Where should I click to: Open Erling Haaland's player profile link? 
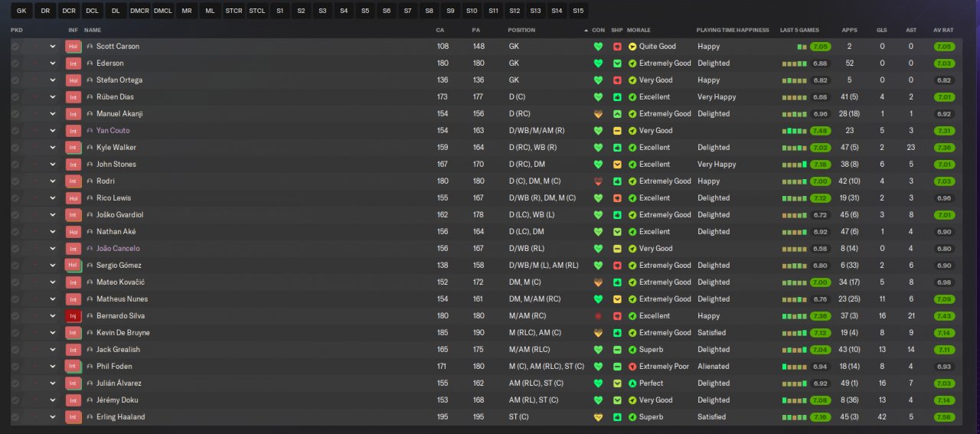tap(120, 417)
